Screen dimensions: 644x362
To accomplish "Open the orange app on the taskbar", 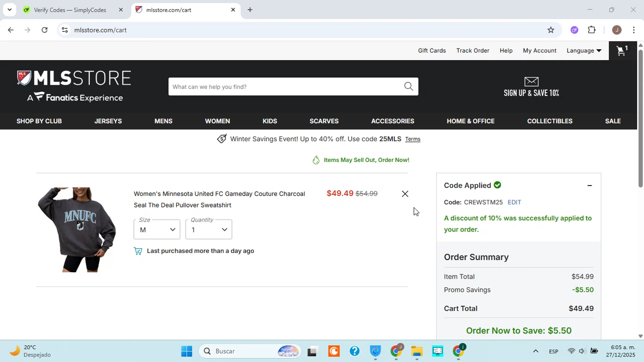I will point(334,351).
